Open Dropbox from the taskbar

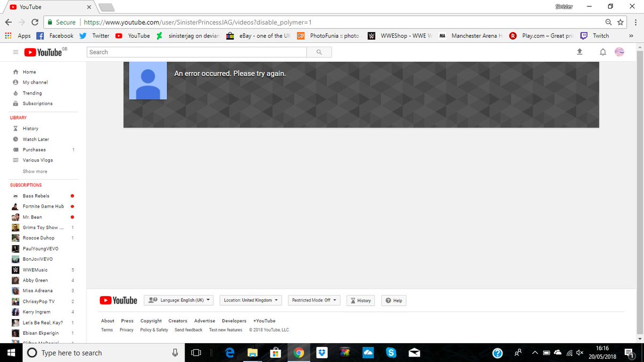pos(322,353)
